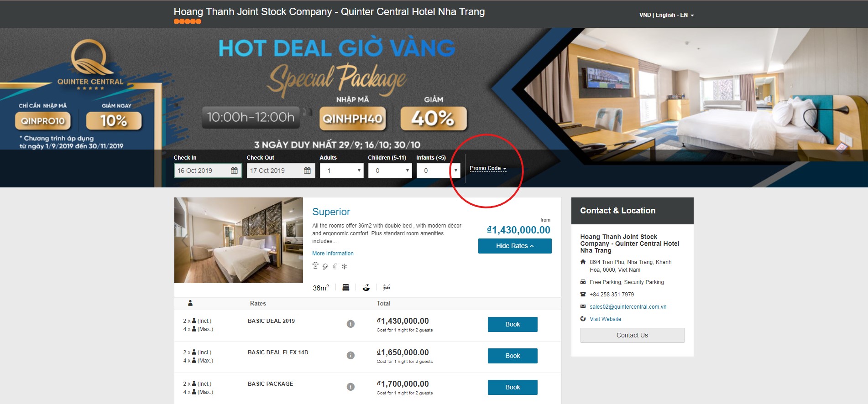Viewport: 868px width, 404px height.
Task: Click info icon for BASIC DEAL FLEX 14D
Action: (350, 355)
